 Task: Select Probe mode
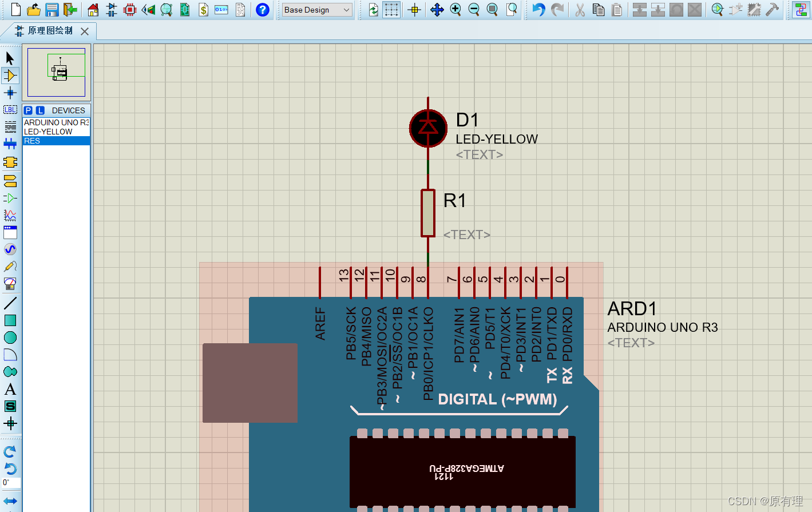10,267
